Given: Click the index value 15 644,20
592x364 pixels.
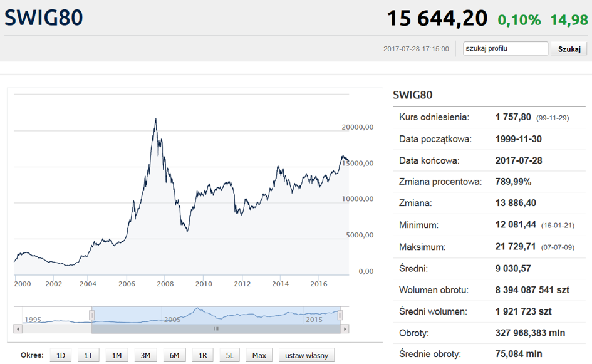Looking at the screenshot, I should pos(437,18).
